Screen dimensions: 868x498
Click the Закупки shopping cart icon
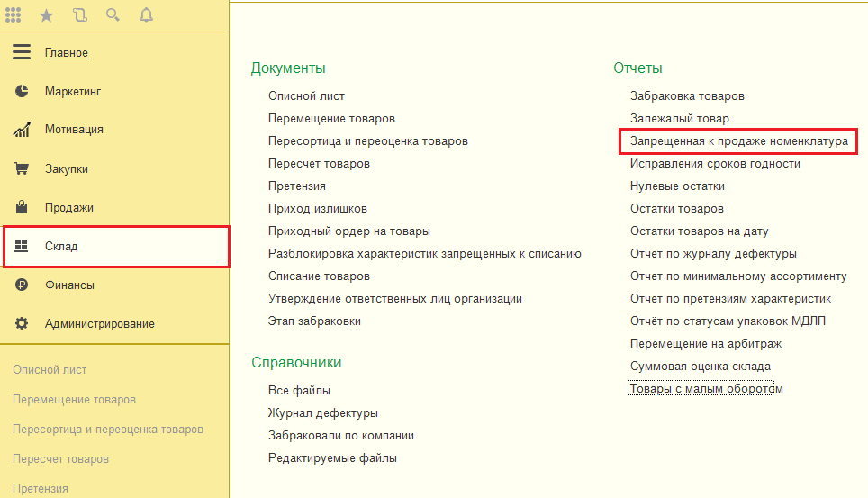[x=22, y=168]
